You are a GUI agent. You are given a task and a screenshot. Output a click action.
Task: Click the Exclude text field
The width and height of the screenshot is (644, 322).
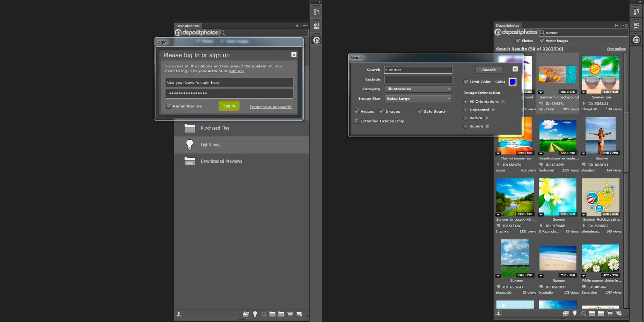click(x=418, y=80)
